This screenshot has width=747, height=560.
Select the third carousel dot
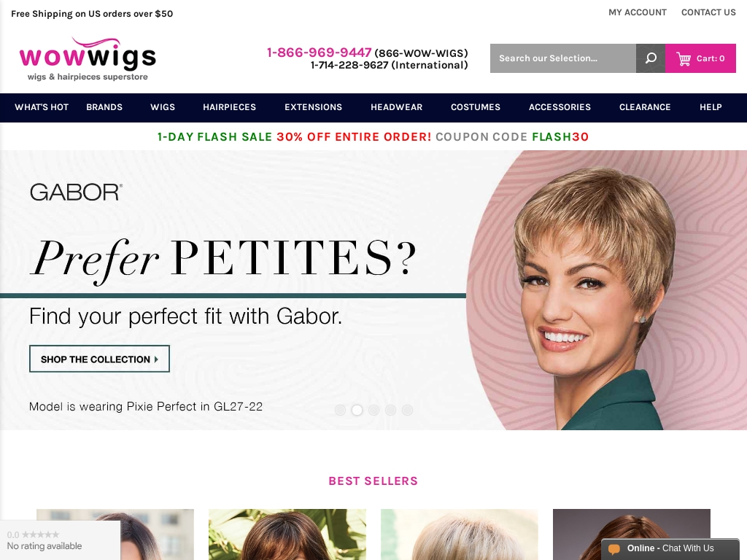pyautogui.click(x=374, y=410)
